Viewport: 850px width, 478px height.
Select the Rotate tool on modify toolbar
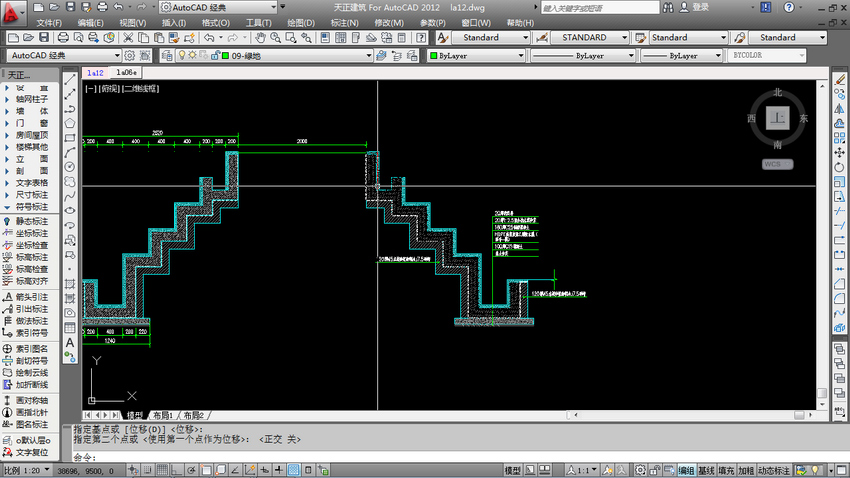(x=840, y=167)
